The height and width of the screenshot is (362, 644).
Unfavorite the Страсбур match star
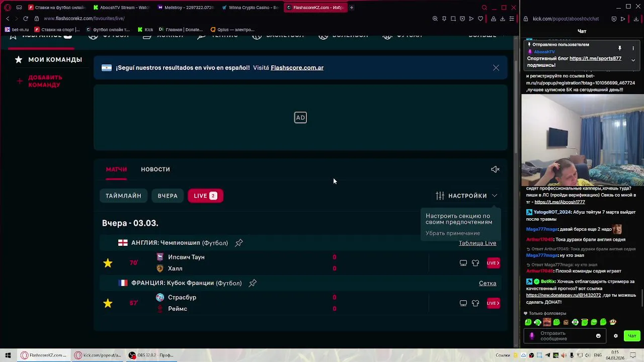click(x=108, y=303)
